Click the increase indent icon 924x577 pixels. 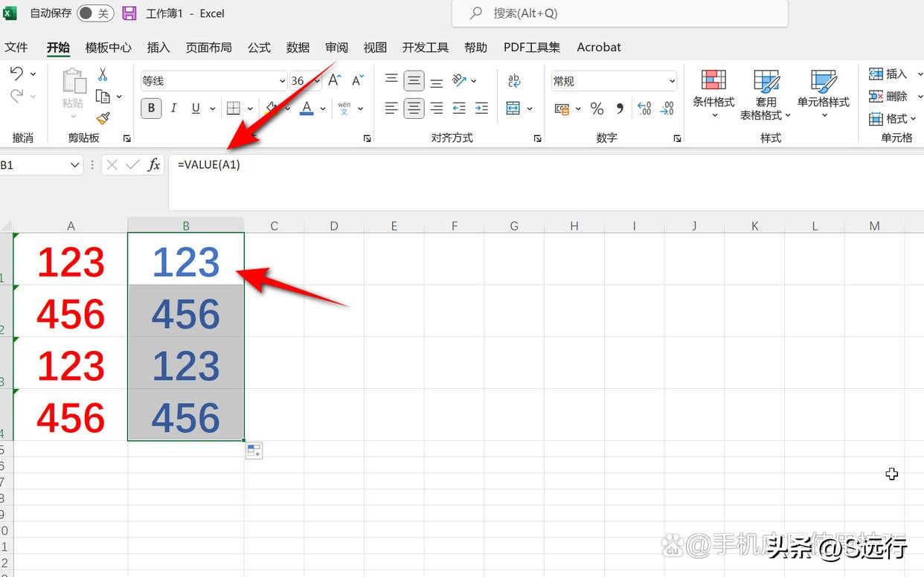(481, 109)
